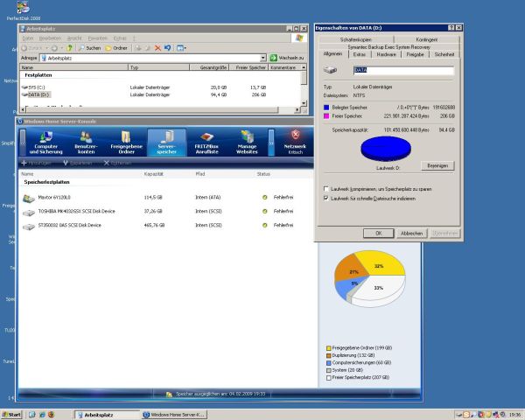This screenshot has height=420, width=525.
Task: Click blue undo icon in Arbeitsplatz toolbar
Action: (x=167, y=48)
